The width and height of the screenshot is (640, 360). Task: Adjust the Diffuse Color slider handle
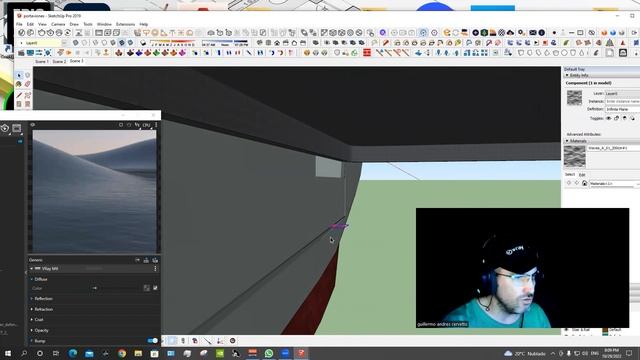[x=95, y=288]
